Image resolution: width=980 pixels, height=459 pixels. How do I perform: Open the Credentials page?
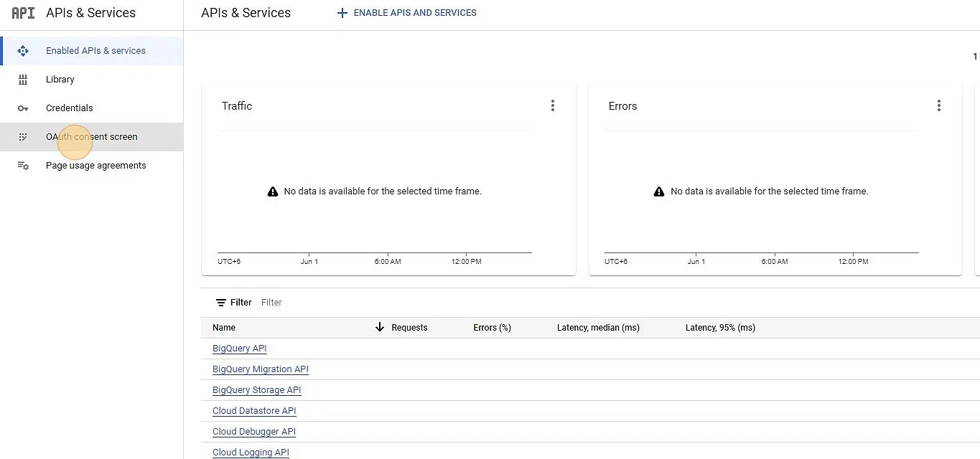[92, 108]
